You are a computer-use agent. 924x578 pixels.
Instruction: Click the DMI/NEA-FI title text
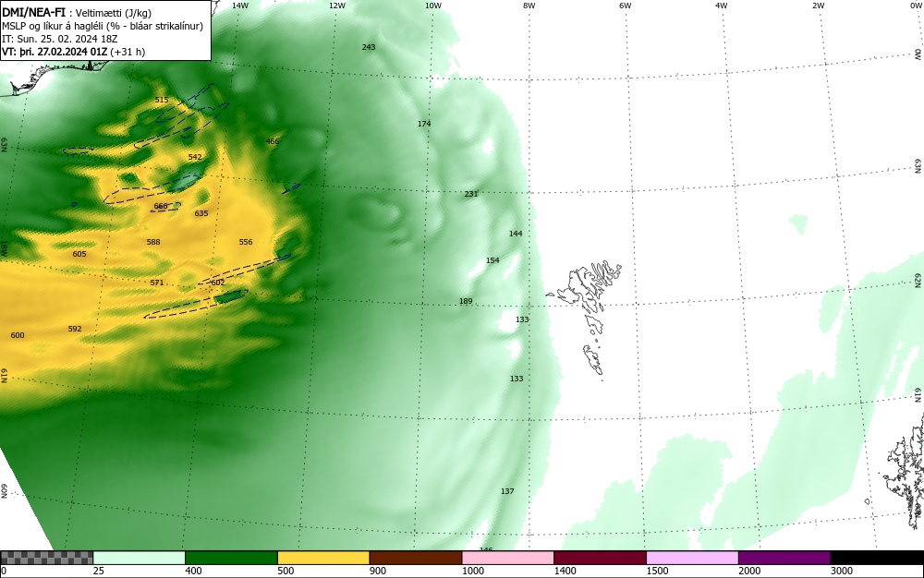coord(33,12)
